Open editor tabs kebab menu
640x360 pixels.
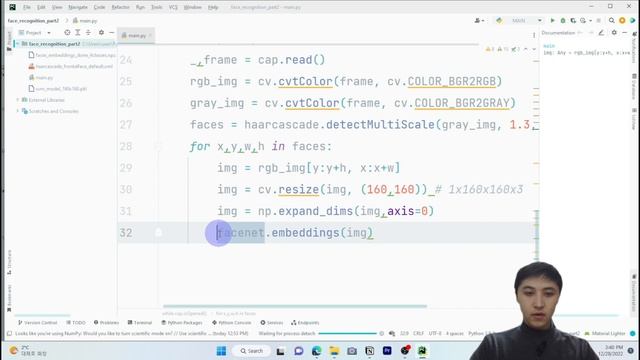click(534, 36)
